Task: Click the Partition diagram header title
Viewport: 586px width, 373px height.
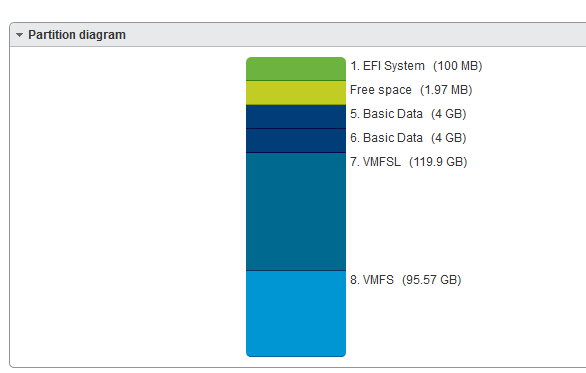Action: point(77,35)
